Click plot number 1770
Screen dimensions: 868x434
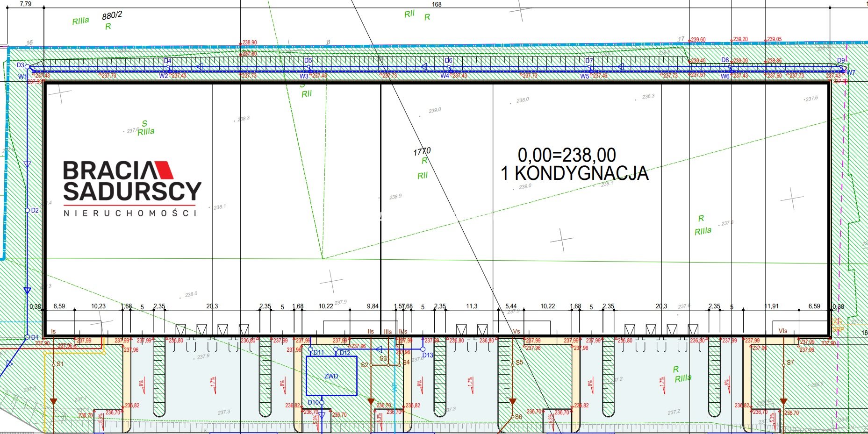(x=422, y=151)
